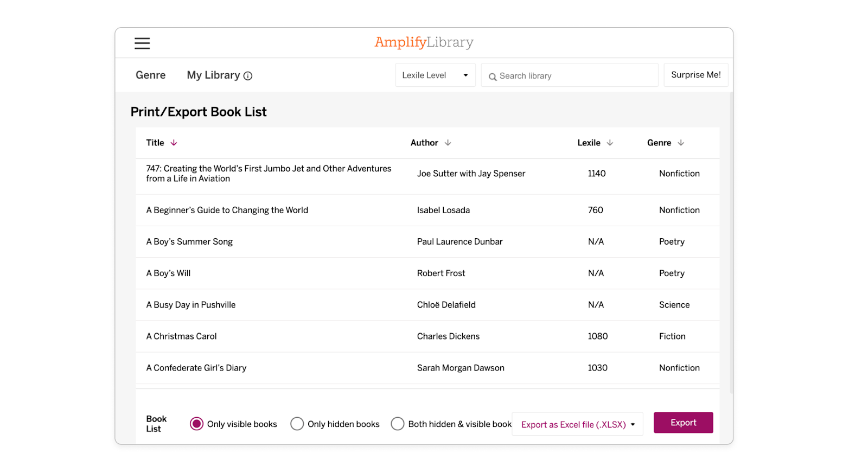Viewport: 868px width, 472px height.
Task: Click the magnifier icon in the search bar
Action: tap(493, 76)
